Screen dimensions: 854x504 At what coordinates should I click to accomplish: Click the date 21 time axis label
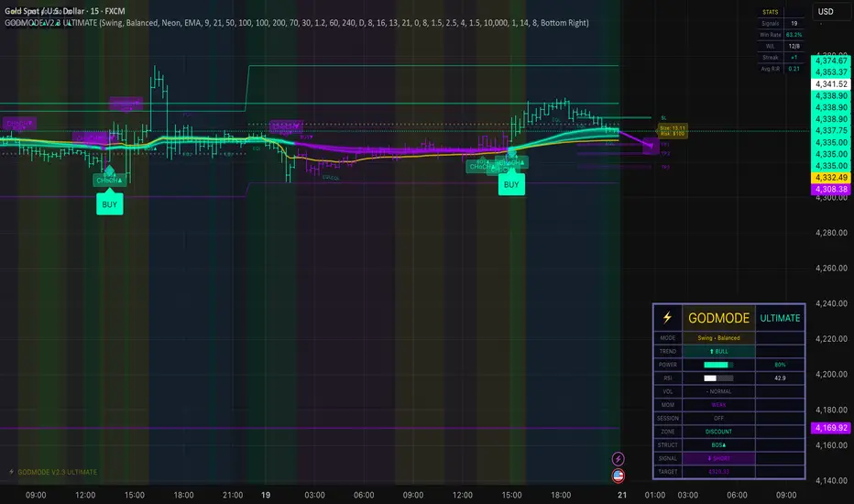[622, 495]
